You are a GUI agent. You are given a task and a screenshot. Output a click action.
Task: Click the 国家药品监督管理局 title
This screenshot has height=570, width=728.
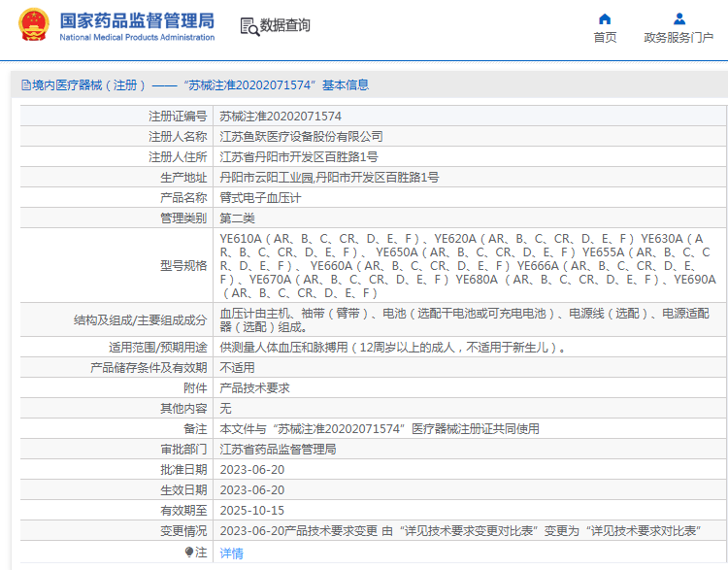click(x=137, y=21)
